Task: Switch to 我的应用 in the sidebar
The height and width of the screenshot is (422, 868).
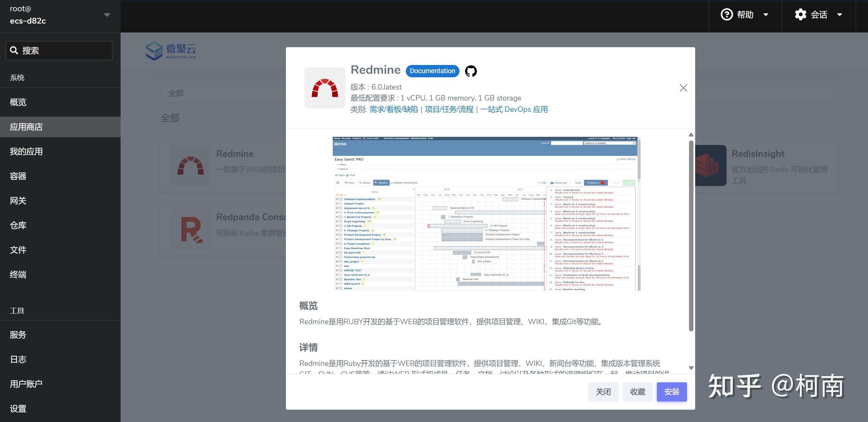Action: coord(26,151)
